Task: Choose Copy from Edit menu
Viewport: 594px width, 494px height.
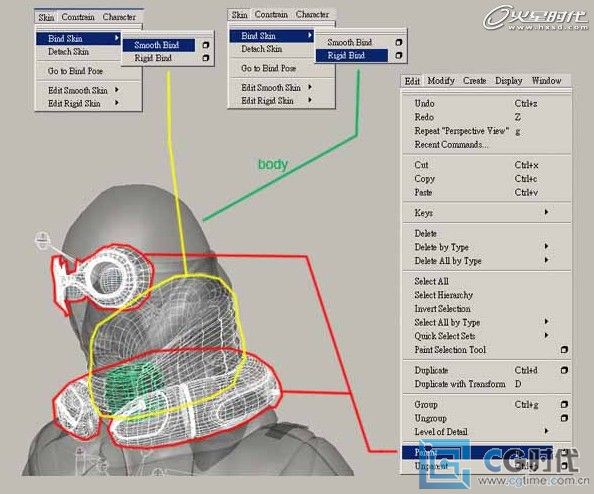Action: 425,178
